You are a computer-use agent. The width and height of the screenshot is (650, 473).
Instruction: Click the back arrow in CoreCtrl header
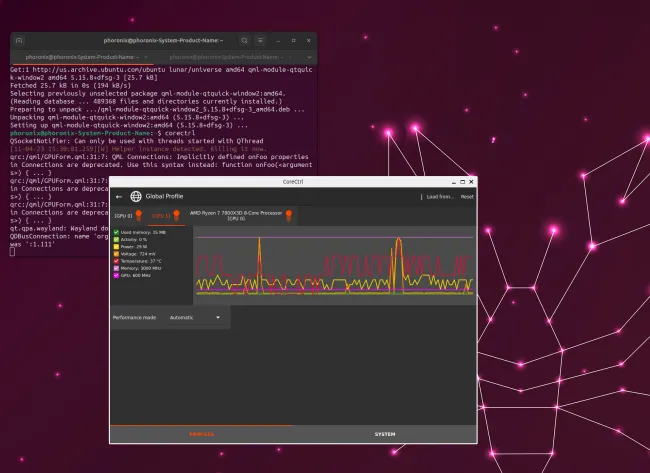[x=120, y=197]
